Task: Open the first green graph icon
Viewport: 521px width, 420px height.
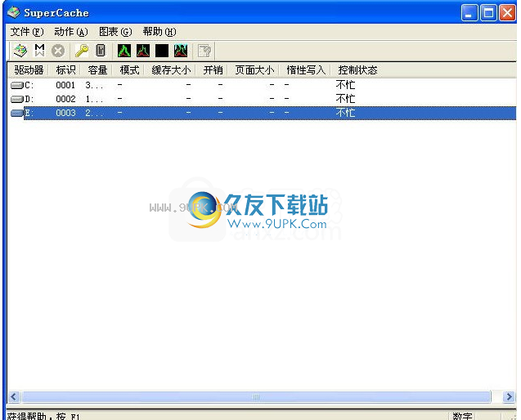Action: tap(124, 51)
